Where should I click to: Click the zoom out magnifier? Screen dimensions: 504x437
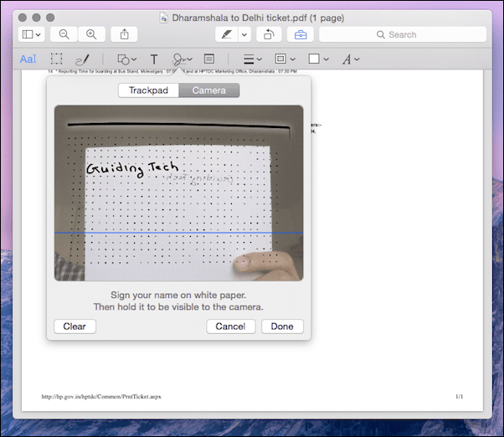[x=64, y=34]
